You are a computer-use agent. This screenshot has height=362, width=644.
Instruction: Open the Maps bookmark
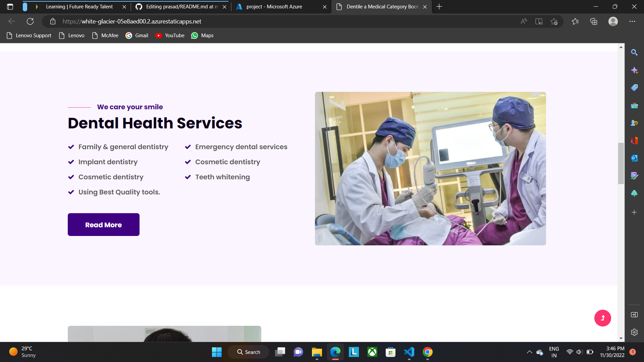(202, 36)
